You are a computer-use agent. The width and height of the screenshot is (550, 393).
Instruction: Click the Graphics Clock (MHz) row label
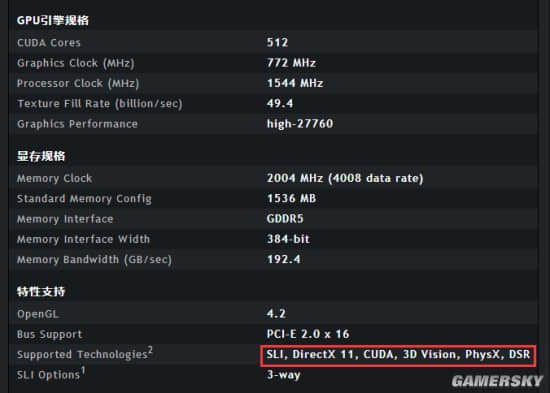pos(75,63)
